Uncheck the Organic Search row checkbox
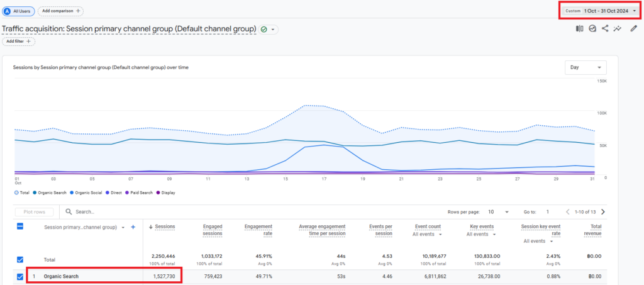Viewport: 644px width, 285px height. coord(20,276)
